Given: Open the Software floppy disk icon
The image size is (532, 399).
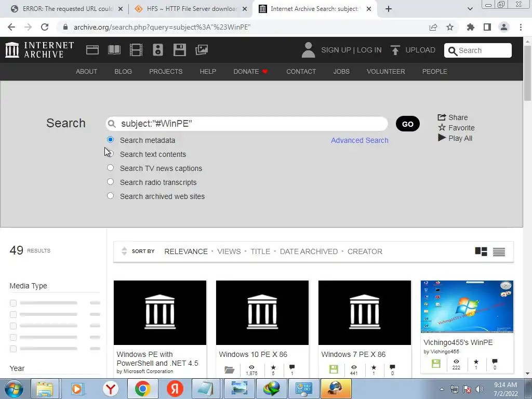Looking at the screenshot, I should (x=179, y=50).
